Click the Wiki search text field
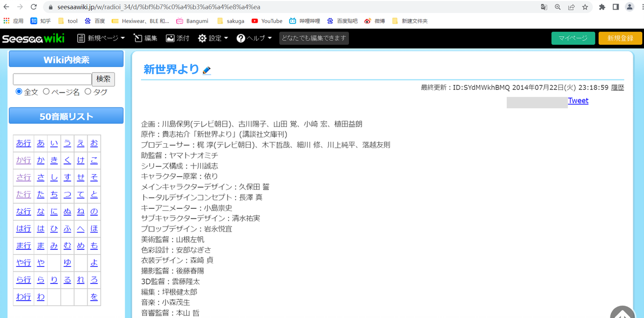 (x=52, y=79)
